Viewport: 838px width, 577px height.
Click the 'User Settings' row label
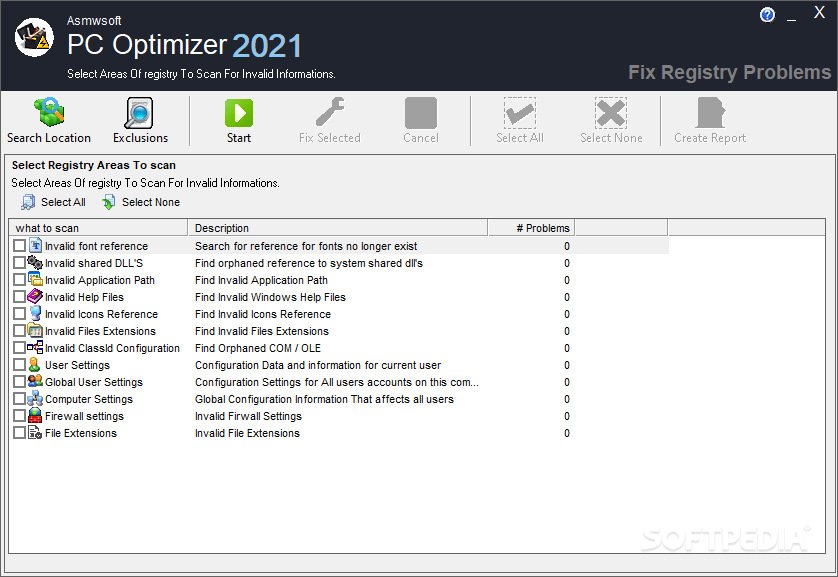(x=77, y=365)
